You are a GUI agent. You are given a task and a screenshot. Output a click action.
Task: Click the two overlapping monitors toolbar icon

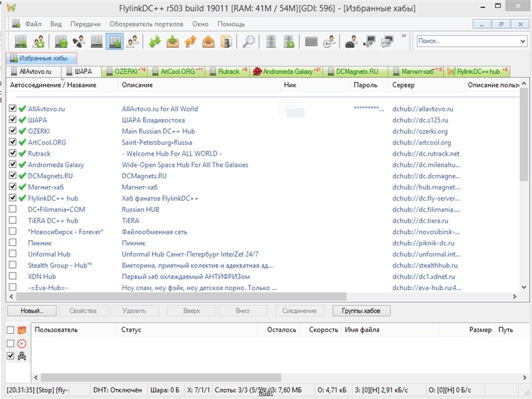click(x=387, y=41)
